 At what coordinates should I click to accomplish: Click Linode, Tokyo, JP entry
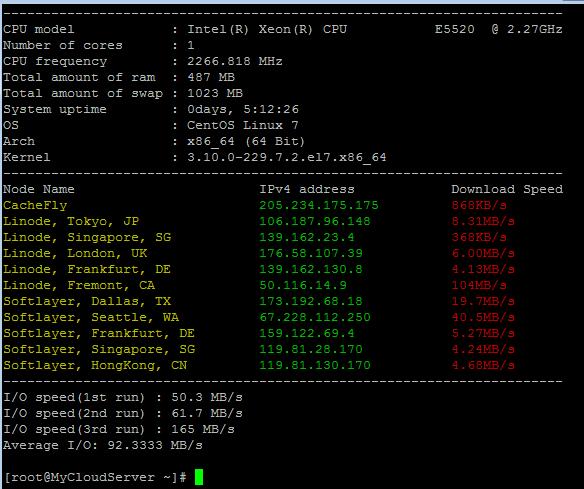pyautogui.click(x=71, y=222)
